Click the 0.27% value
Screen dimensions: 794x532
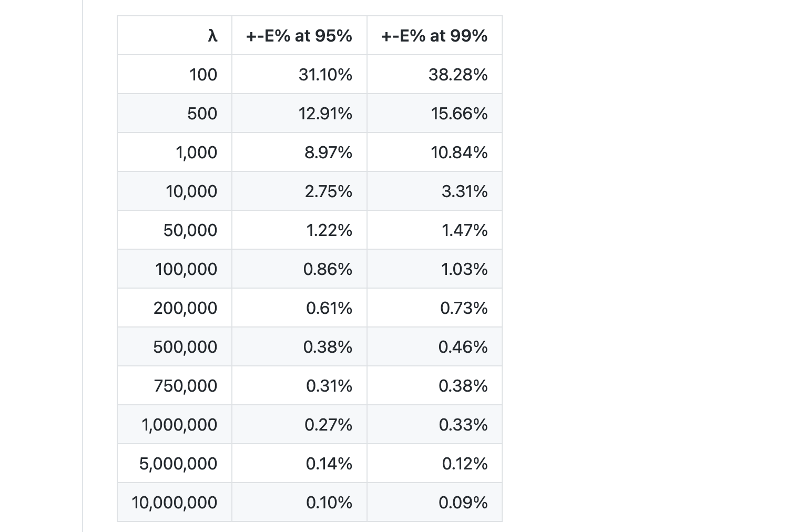tap(328, 425)
